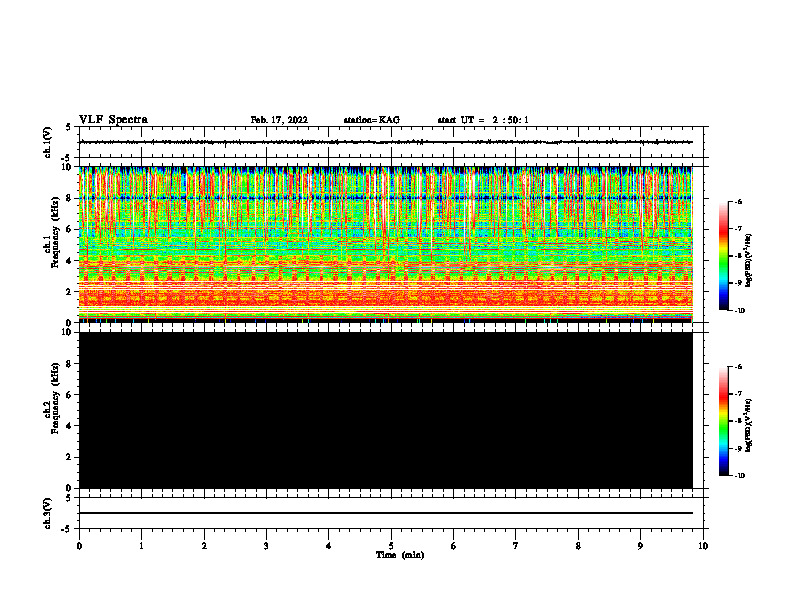This screenshot has height=612, width=792.
Task: Click the ch.1 voltage waveform trace
Action: point(386,142)
